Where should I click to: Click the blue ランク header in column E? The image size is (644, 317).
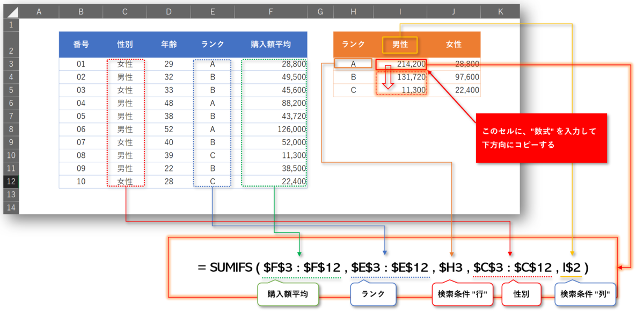click(213, 45)
